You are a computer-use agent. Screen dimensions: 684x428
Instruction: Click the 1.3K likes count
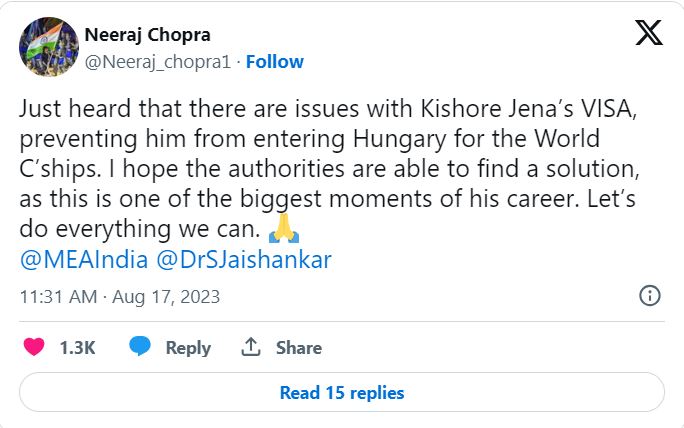pos(77,348)
